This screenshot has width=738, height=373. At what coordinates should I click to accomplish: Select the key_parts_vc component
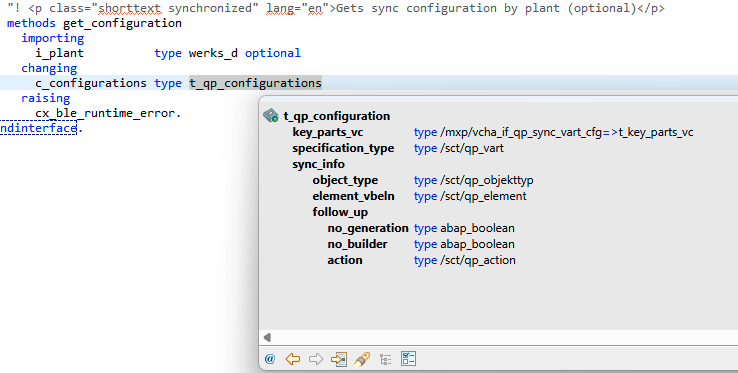click(x=328, y=132)
